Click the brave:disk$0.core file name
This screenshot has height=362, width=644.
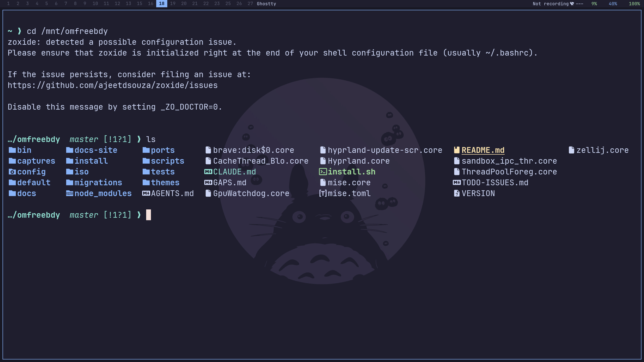pos(254,150)
